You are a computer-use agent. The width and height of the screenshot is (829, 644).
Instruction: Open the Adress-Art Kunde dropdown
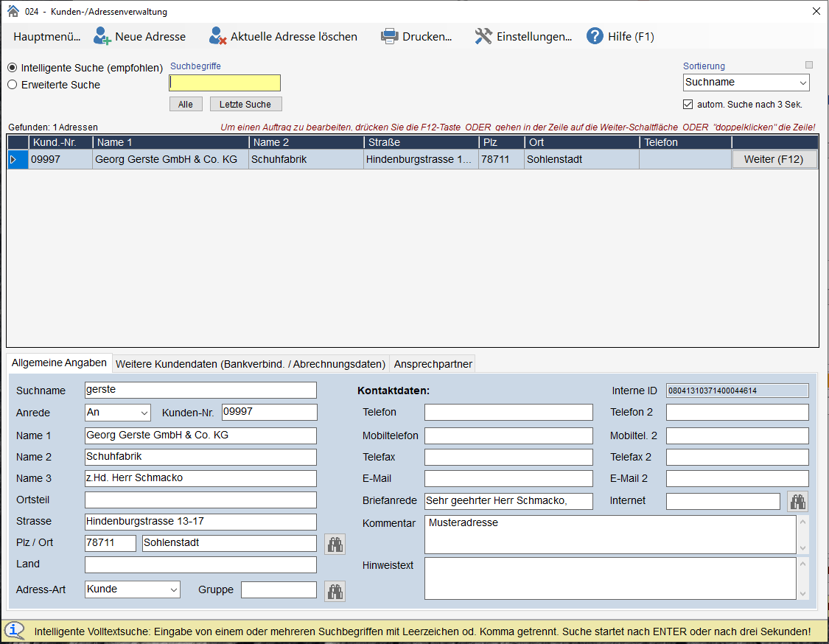pos(132,589)
